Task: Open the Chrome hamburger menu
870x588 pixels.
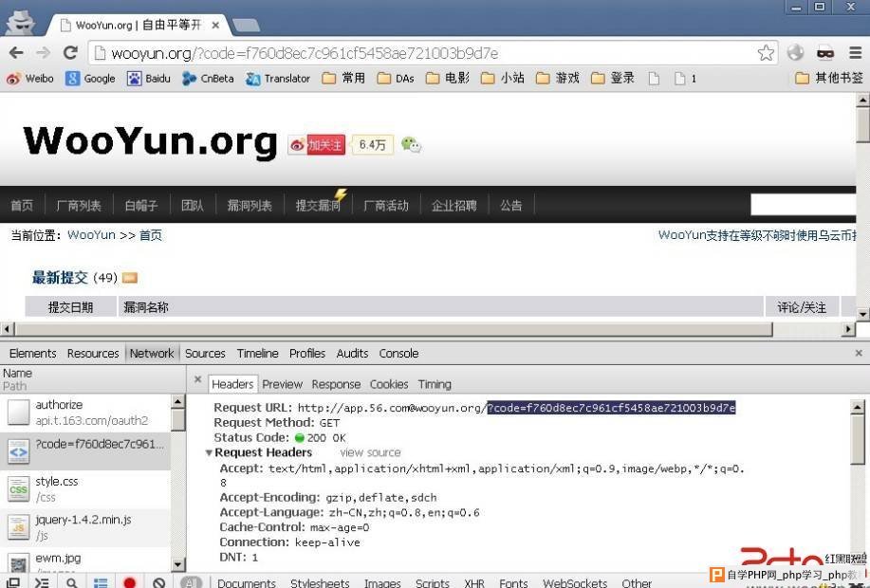Action: point(855,53)
